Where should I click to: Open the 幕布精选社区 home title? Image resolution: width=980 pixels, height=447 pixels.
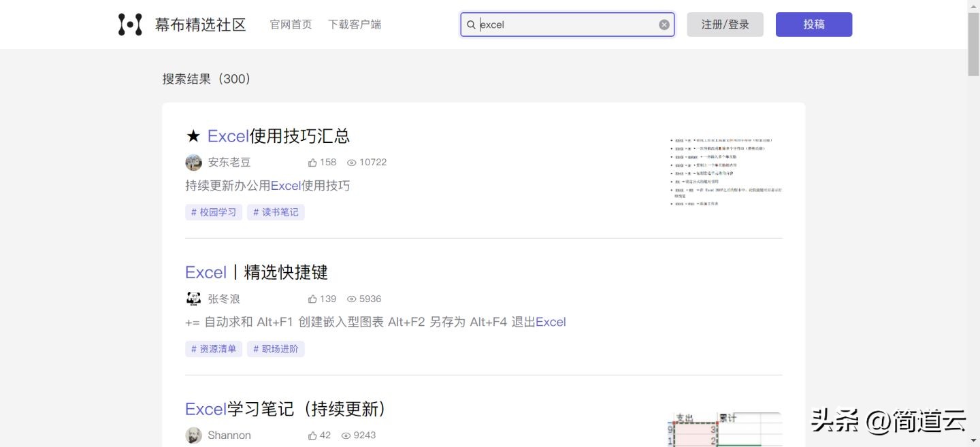click(x=200, y=25)
